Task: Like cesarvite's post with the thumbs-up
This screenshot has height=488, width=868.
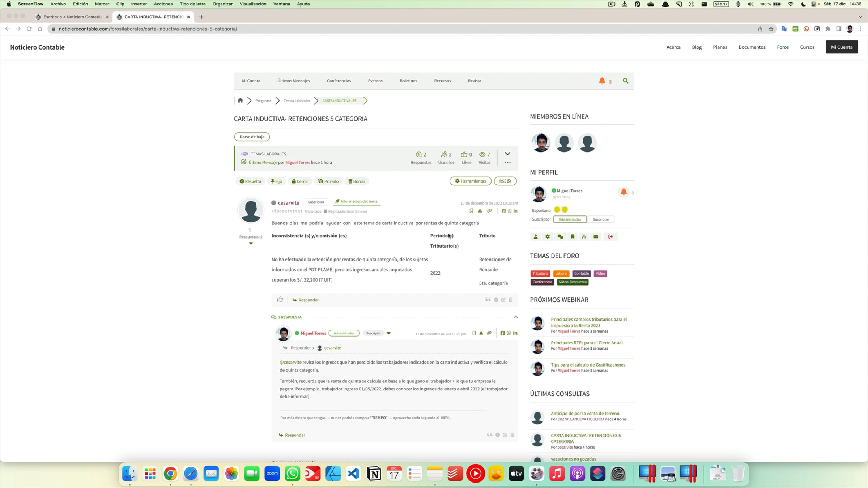Action: 280,300
